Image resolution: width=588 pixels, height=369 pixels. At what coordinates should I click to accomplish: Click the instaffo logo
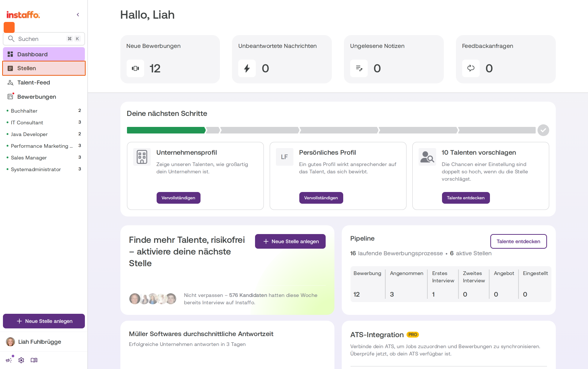[x=23, y=15]
